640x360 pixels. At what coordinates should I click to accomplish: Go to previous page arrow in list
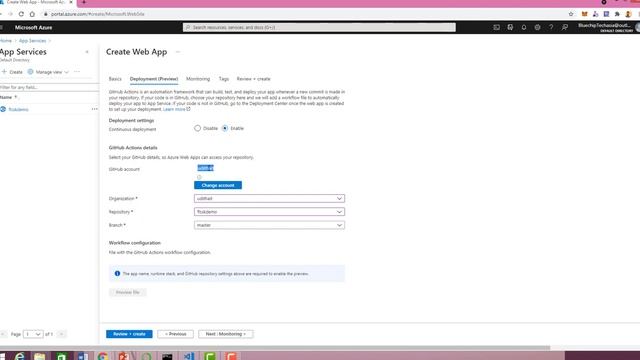point(3,334)
